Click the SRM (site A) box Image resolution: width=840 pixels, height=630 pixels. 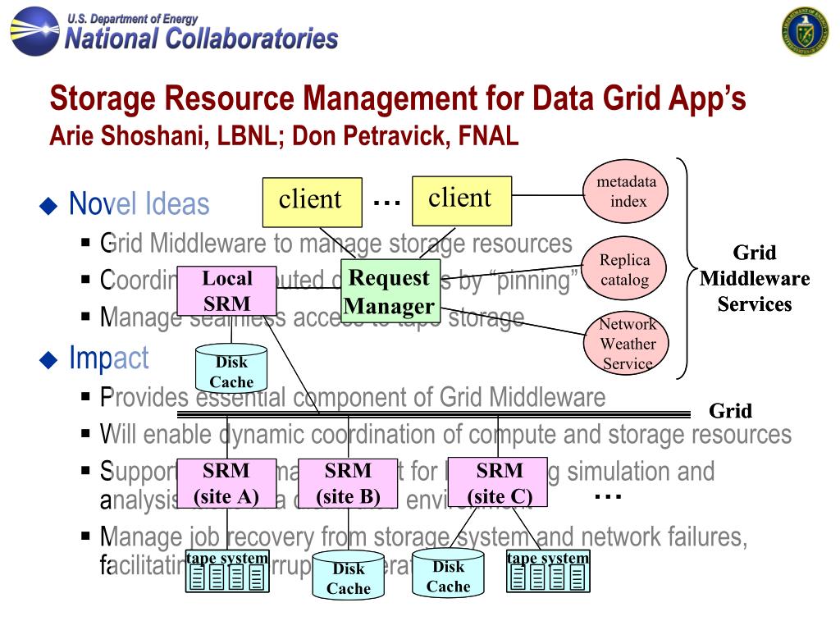227,483
